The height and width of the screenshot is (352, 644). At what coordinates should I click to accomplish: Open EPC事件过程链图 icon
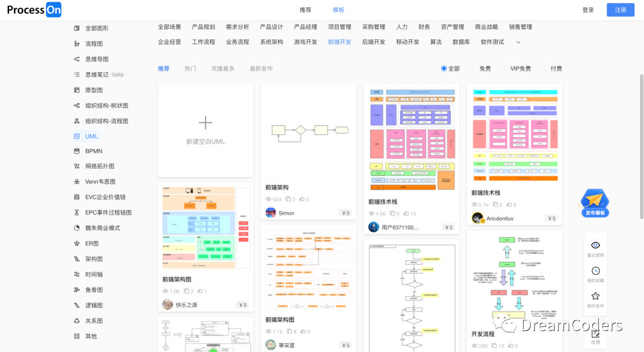(77, 212)
